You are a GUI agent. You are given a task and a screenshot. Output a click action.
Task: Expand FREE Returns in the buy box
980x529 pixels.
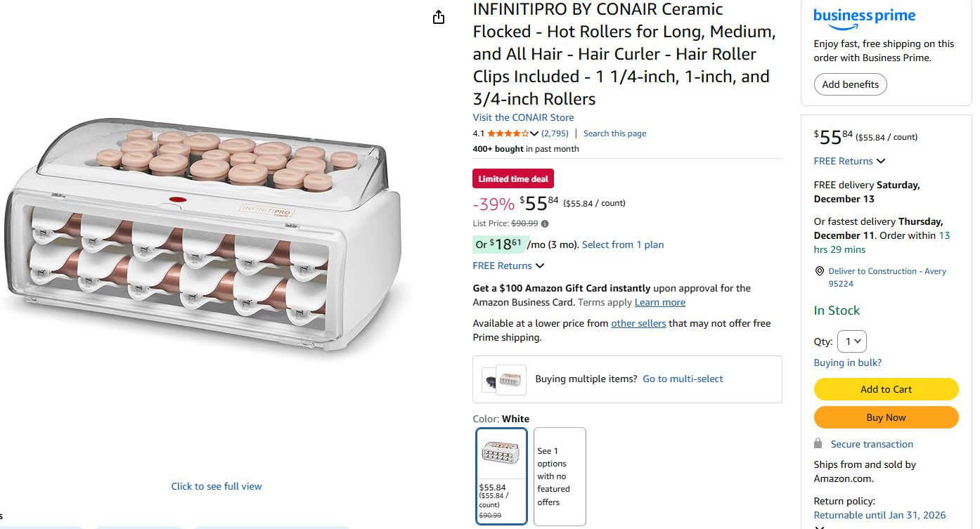[x=880, y=161]
